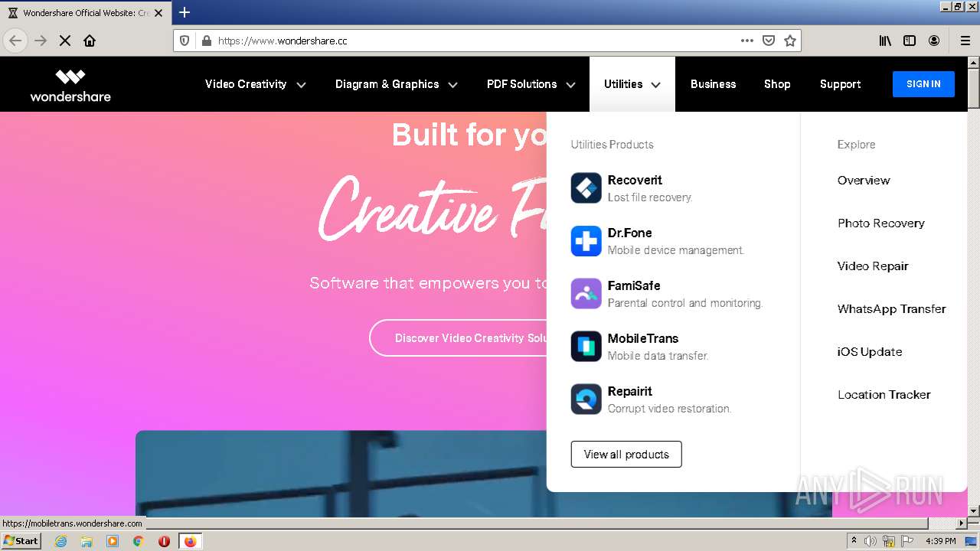Close the Wondershare tab

[158, 13]
